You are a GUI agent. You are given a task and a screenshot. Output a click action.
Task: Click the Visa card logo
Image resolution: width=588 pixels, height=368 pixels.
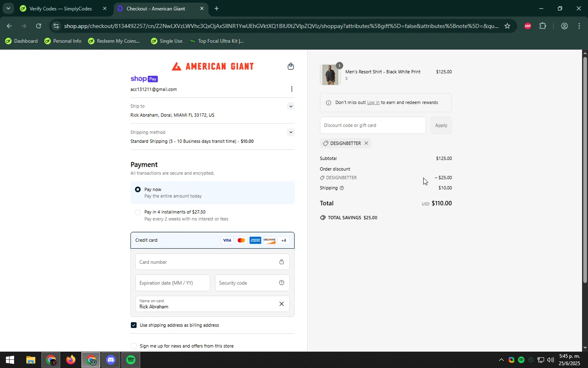click(227, 240)
